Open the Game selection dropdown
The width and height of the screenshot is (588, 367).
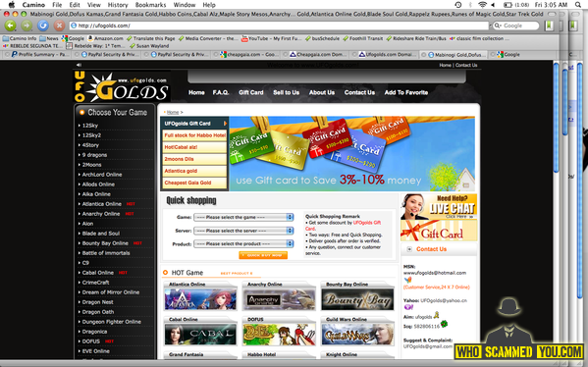(x=243, y=217)
